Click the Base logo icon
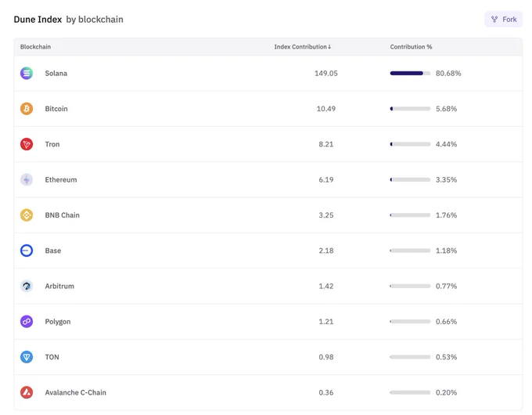This screenshot has height=415, width=532. click(27, 251)
